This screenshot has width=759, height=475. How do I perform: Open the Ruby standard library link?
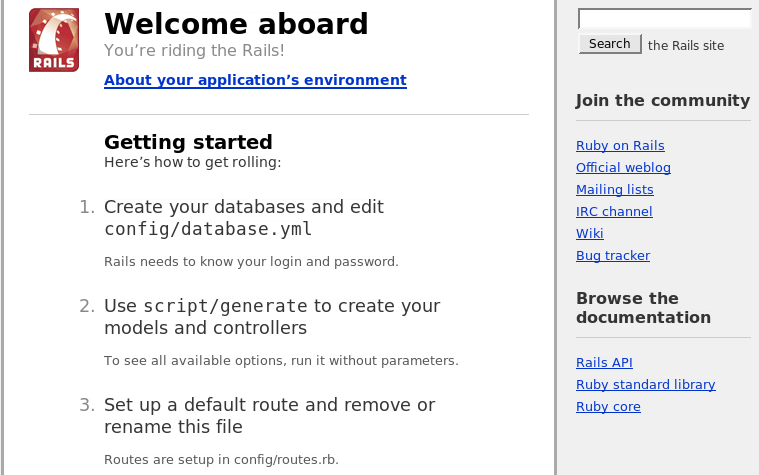pyautogui.click(x=646, y=384)
